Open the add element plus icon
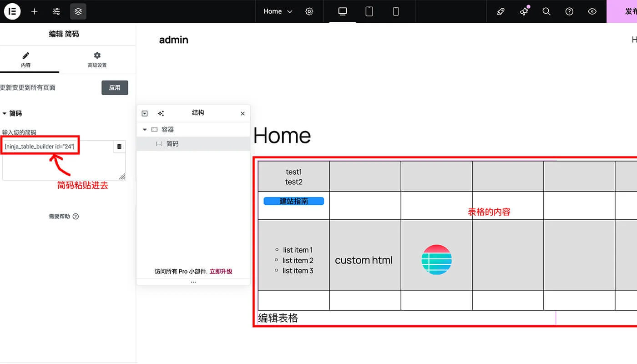 click(x=34, y=11)
